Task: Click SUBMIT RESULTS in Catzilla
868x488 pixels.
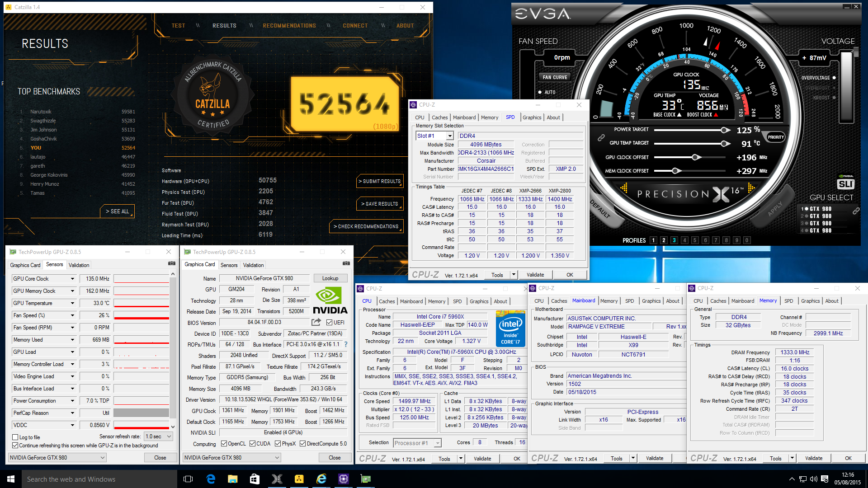Action: point(380,181)
